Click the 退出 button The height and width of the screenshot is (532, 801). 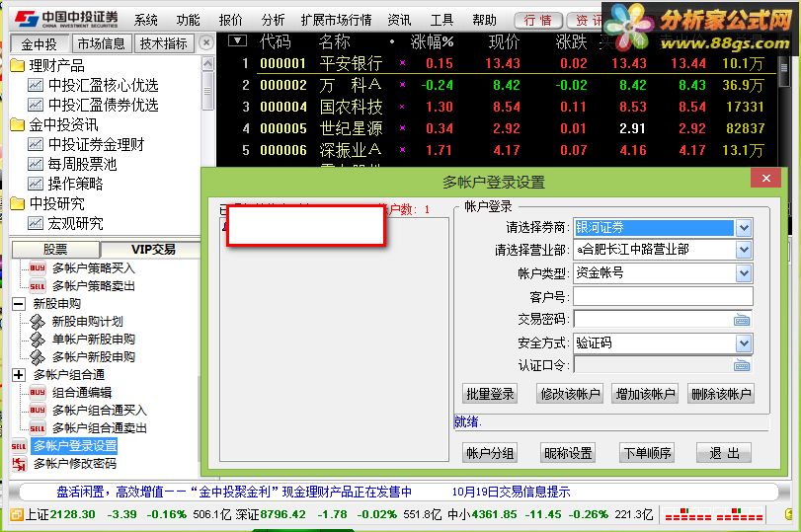(724, 453)
